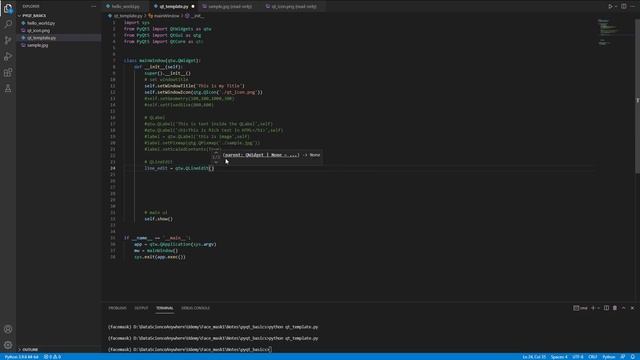Open the Run and Debug view

[8, 56]
